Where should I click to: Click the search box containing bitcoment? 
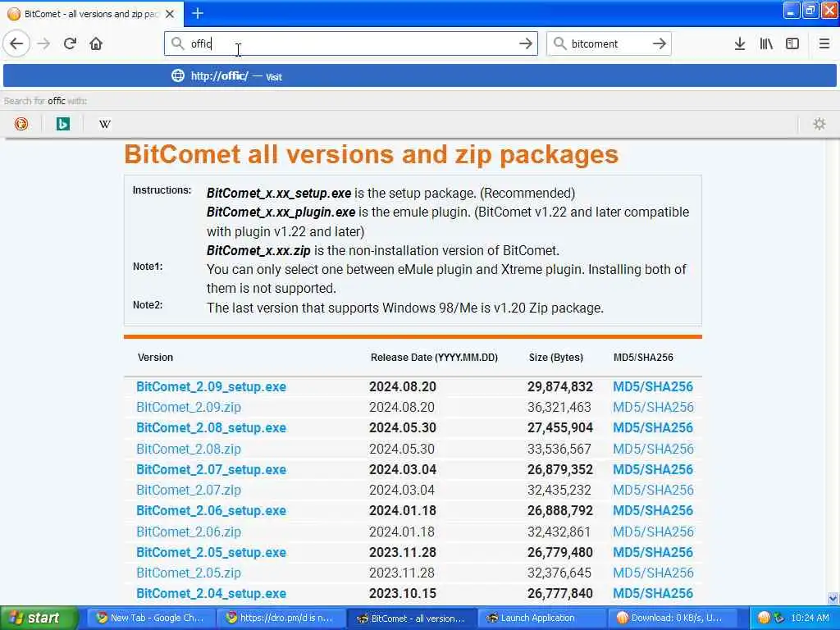pos(609,43)
